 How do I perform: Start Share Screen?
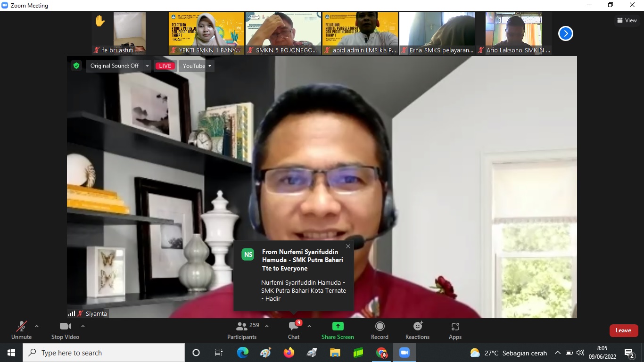(338, 330)
